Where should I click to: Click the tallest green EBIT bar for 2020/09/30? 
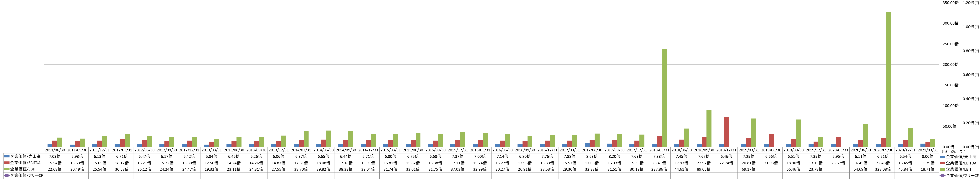[888, 79]
